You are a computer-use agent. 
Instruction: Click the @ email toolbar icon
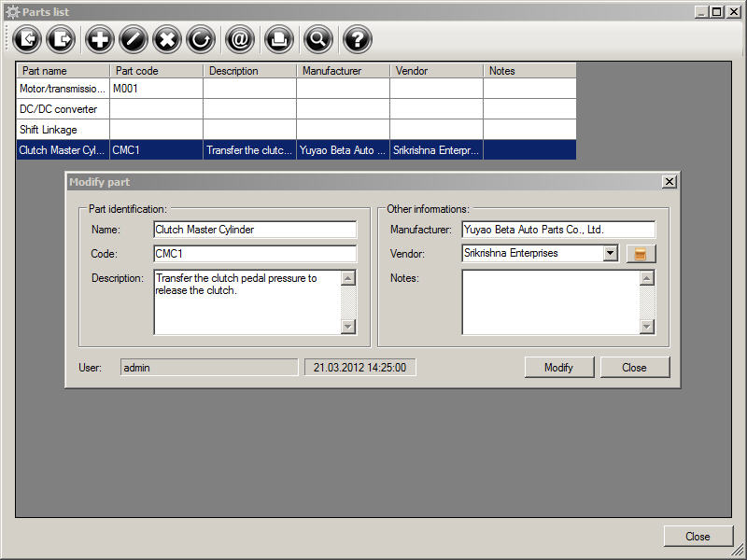pyautogui.click(x=240, y=39)
